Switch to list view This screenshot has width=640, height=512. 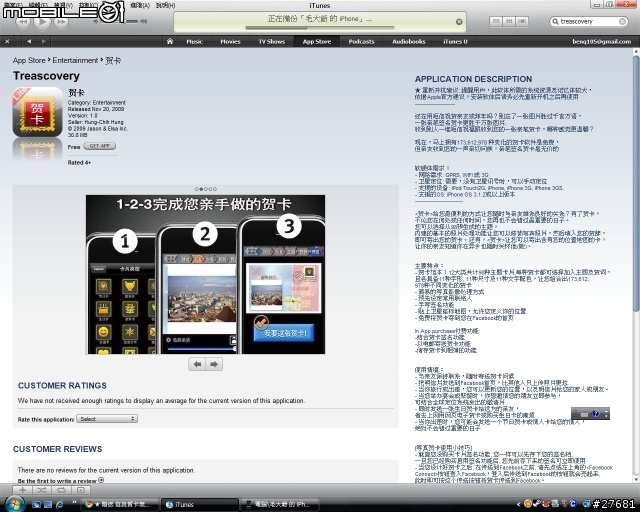tap(496, 21)
